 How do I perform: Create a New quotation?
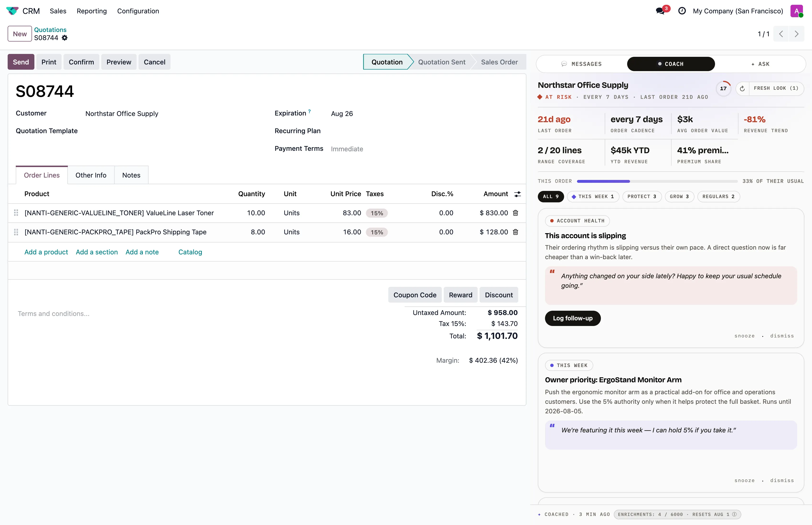(x=20, y=34)
